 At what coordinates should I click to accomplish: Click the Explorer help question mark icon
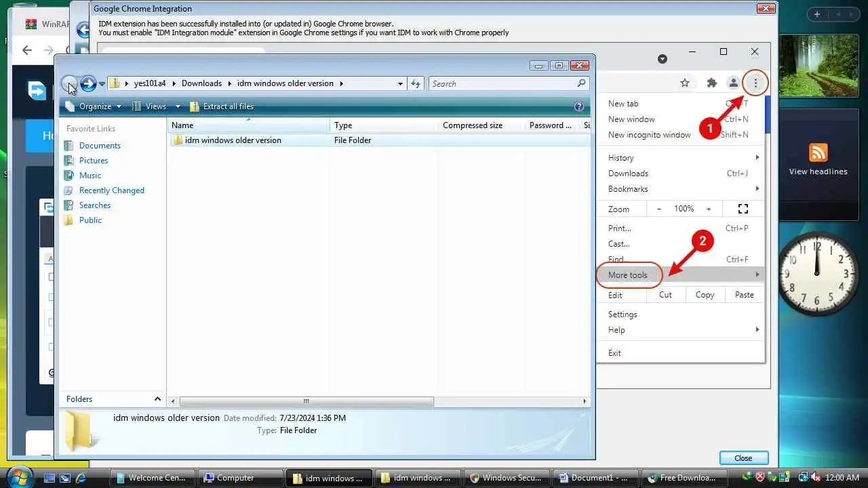click(578, 106)
